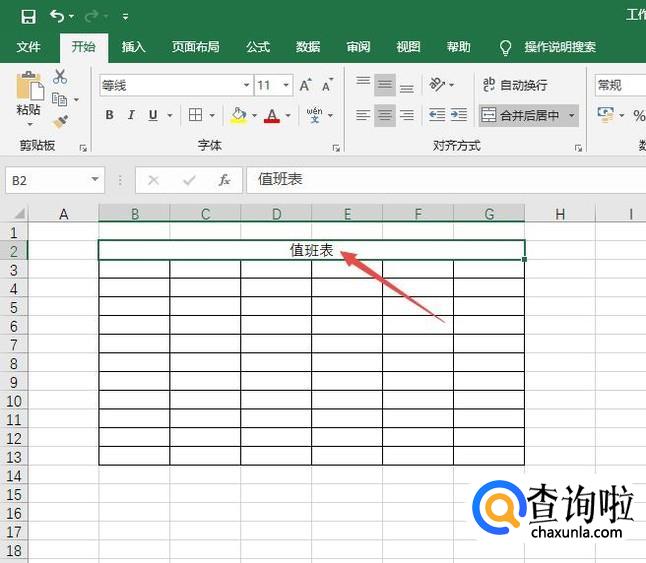The height and width of the screenshot is (563, 646).
Task: Open the 等线 font name dropdown
Action: click(246, 85)
